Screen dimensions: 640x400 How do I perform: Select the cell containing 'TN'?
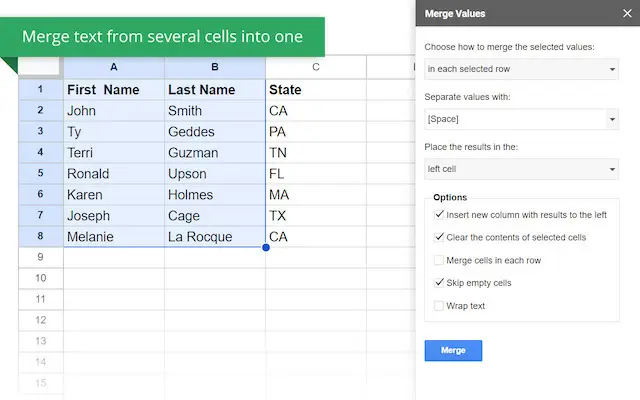(x=316, y=153)
